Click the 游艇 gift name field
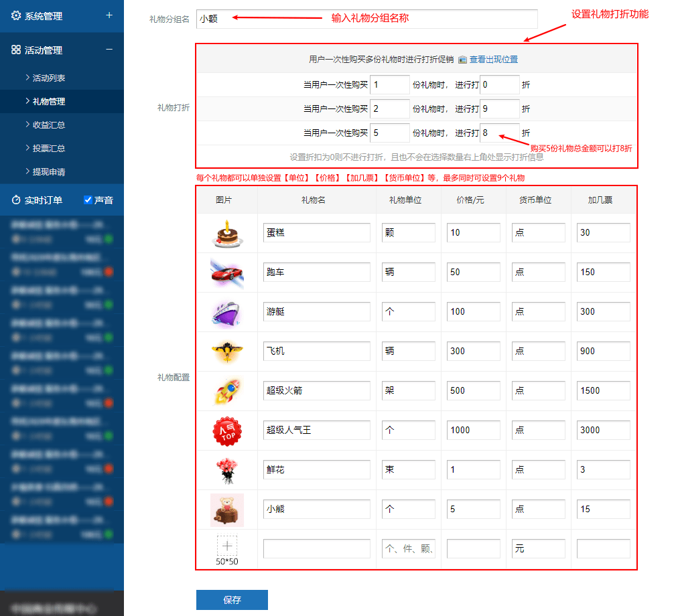Viewport: 674px width, 616px height. (317, 311)
